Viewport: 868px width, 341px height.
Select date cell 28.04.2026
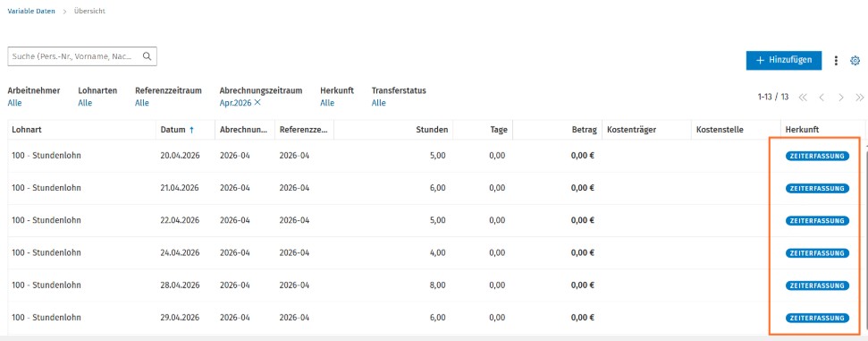(180, 285)
